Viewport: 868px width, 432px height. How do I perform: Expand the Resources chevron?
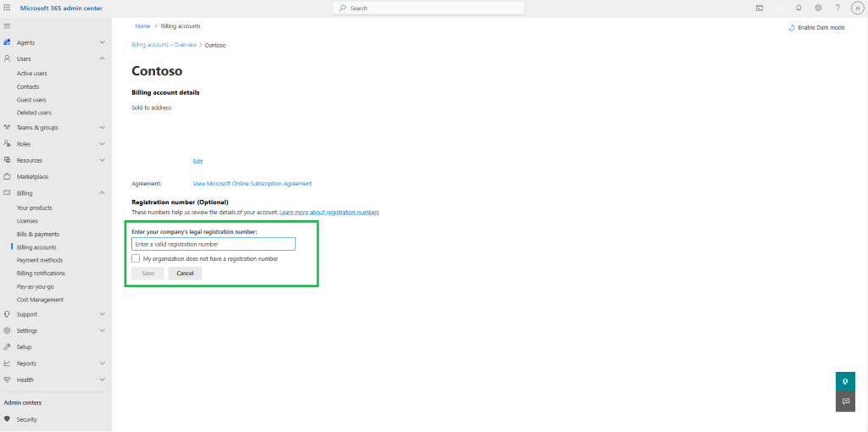pyautogui.click(x=102, y=160)
